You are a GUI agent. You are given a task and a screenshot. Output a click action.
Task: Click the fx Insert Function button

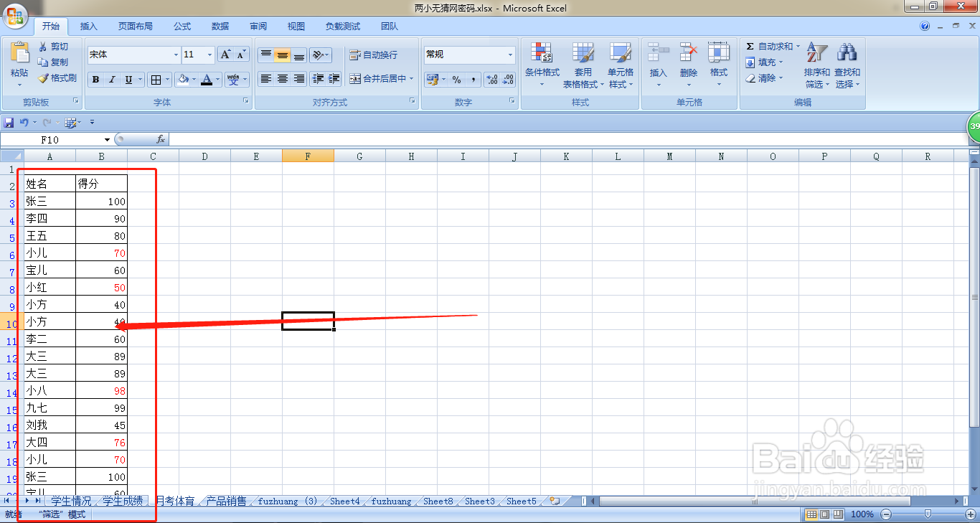coord(161,139)
